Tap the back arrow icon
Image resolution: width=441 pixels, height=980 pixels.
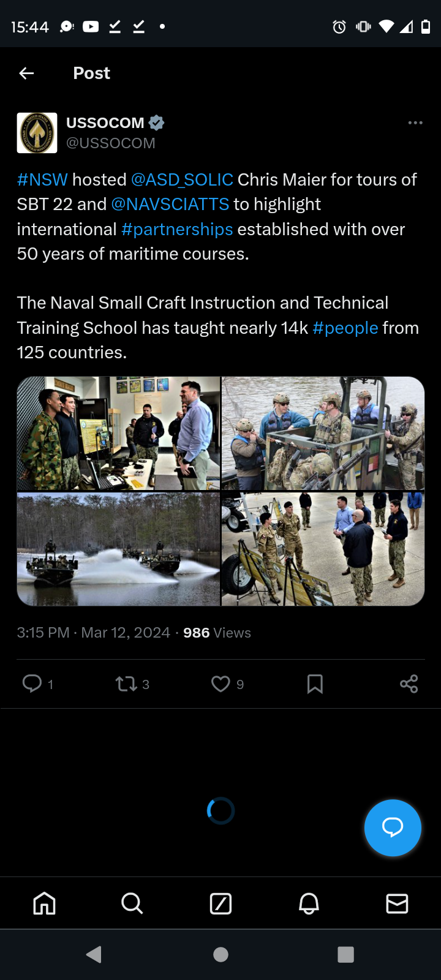pyautogui.click(x=26, y=73)
